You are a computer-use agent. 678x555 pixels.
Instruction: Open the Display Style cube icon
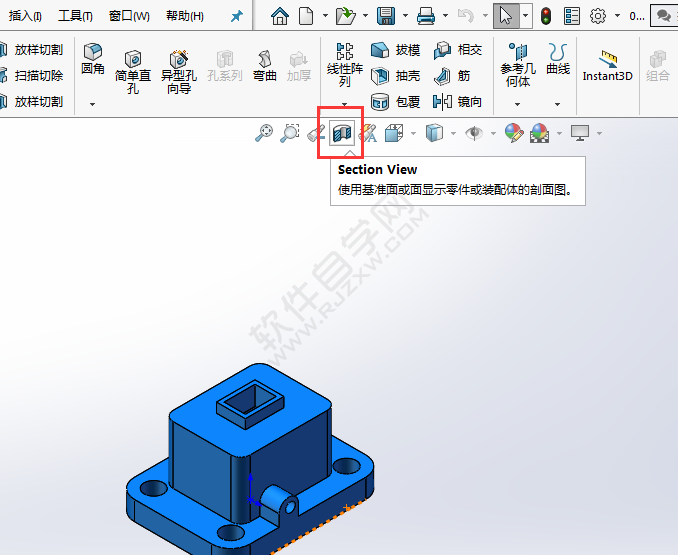pos(434,133)
